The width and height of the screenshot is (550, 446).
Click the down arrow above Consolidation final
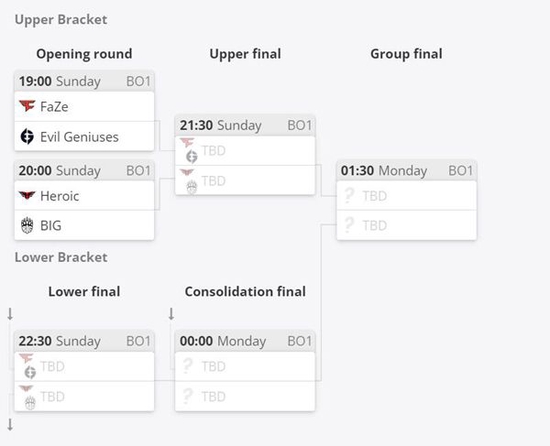click(171, 314)
